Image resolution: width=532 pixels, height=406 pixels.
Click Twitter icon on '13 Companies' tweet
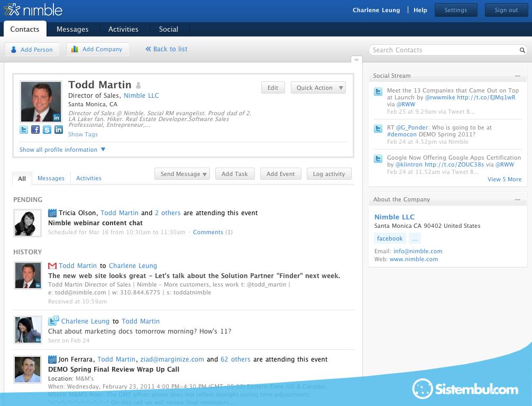tap(378, 91)
